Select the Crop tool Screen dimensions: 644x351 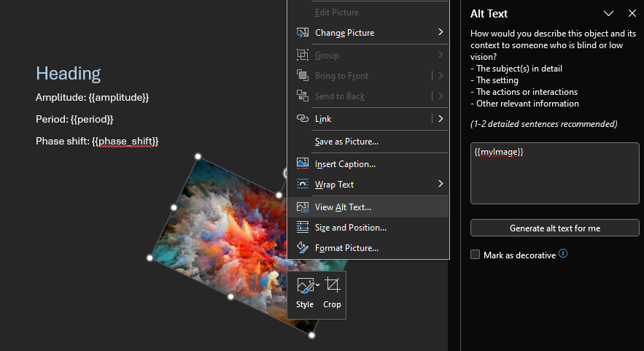coord(332,293)
